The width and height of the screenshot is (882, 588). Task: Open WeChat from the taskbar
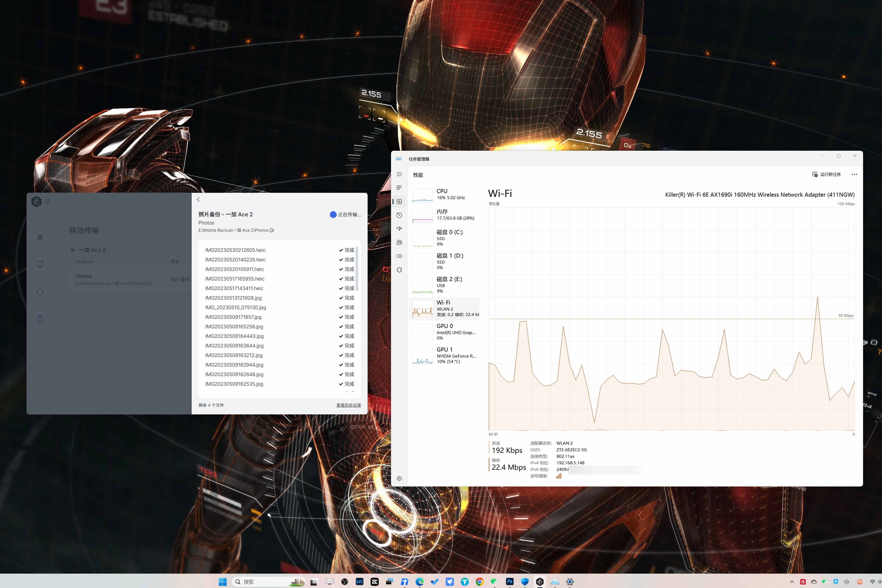[495, 582]
